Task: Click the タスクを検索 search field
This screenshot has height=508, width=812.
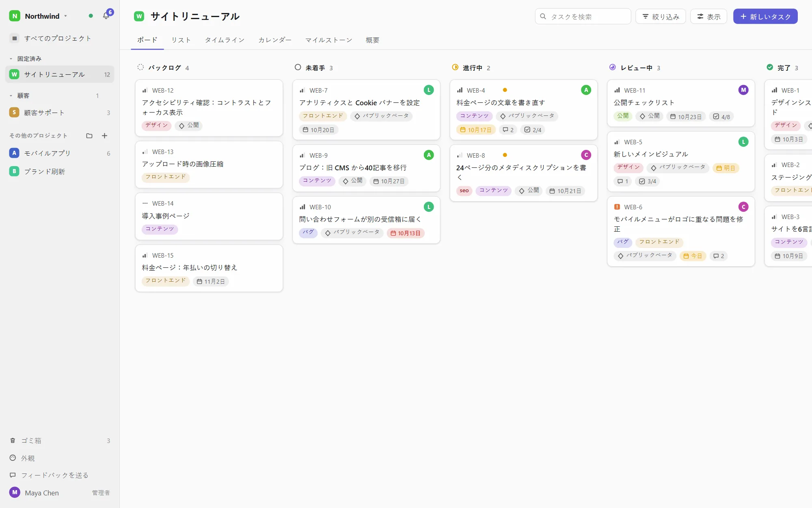Action: click(x=583, y=17)
